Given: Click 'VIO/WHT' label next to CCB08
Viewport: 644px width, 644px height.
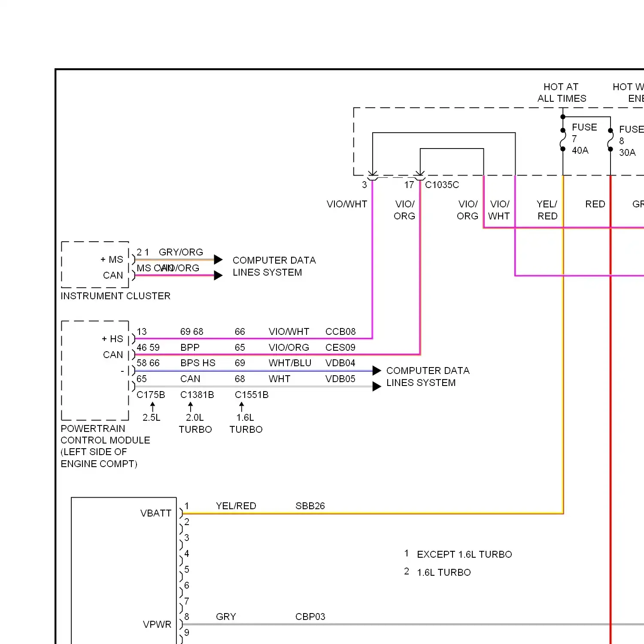Looking at the screenshot, I should [289, 331].
